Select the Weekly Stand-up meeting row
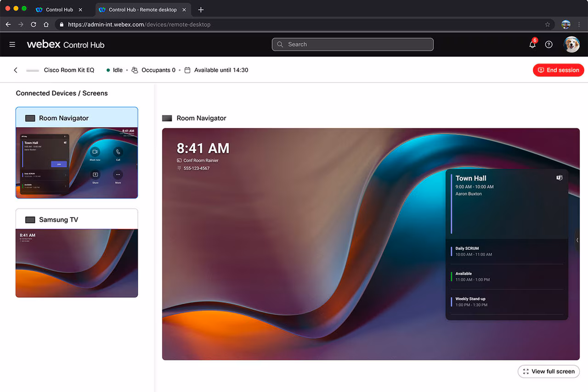This screenshot has height=392, width=588. (x=507, y=302)
